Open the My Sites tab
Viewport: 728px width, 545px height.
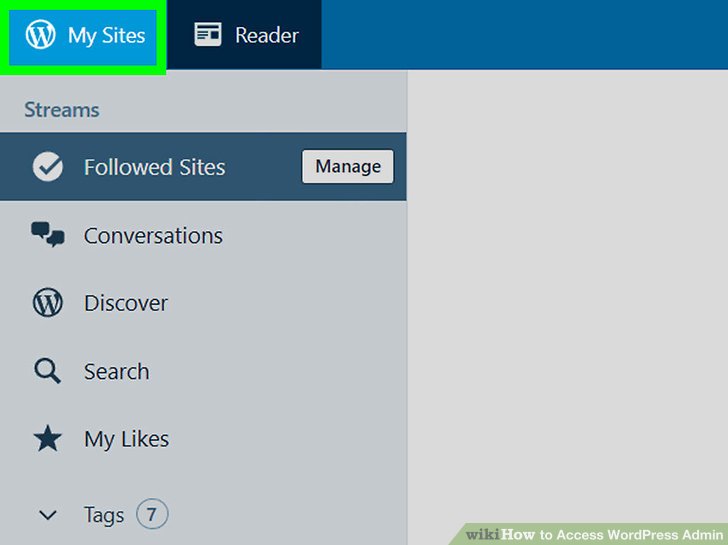tap(83, 37)
